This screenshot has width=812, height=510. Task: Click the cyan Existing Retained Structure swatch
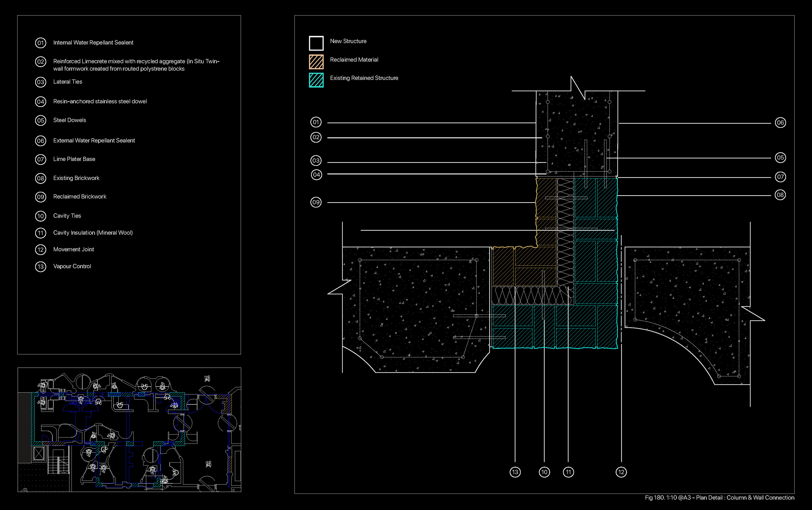[316, 80]
